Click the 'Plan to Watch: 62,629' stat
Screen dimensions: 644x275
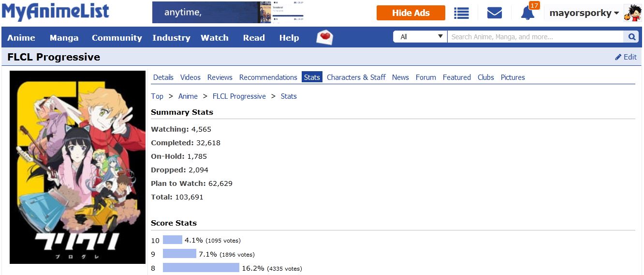[x=191, y=183]
